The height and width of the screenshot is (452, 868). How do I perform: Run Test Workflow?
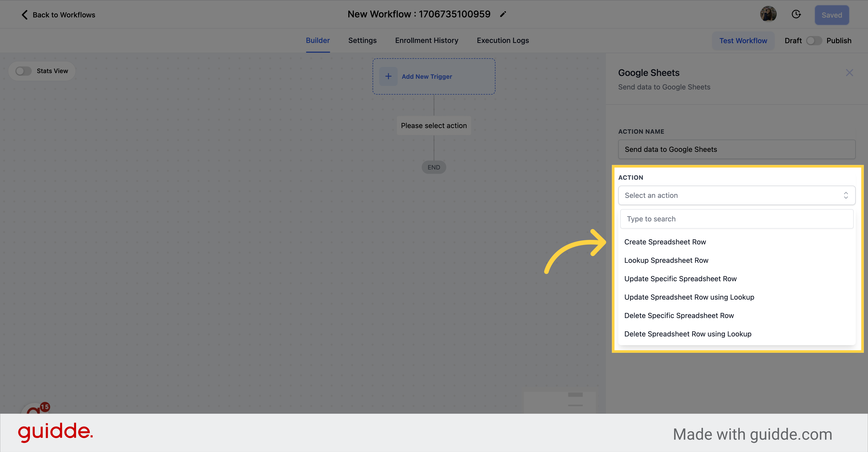pos(743,41)
